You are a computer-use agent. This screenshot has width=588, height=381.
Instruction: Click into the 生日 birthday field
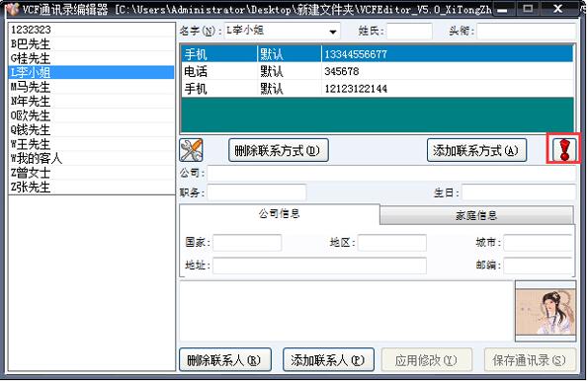tap(519, 192)
